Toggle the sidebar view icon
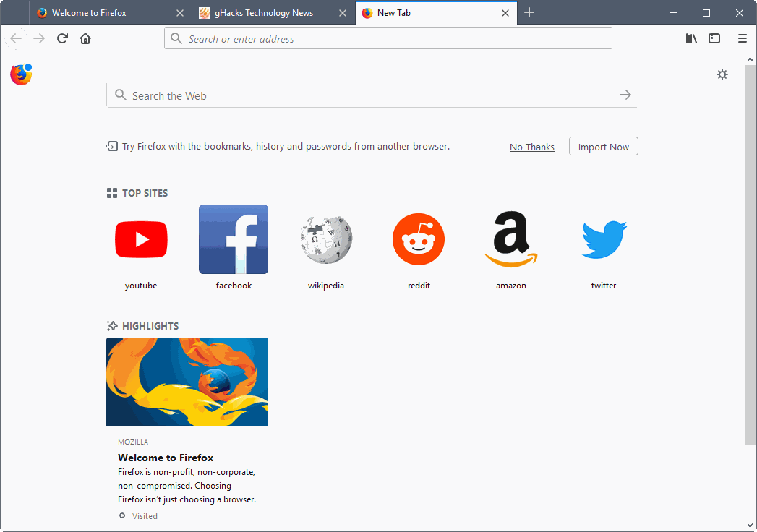 pyautogui.click(x=714, y=38)
